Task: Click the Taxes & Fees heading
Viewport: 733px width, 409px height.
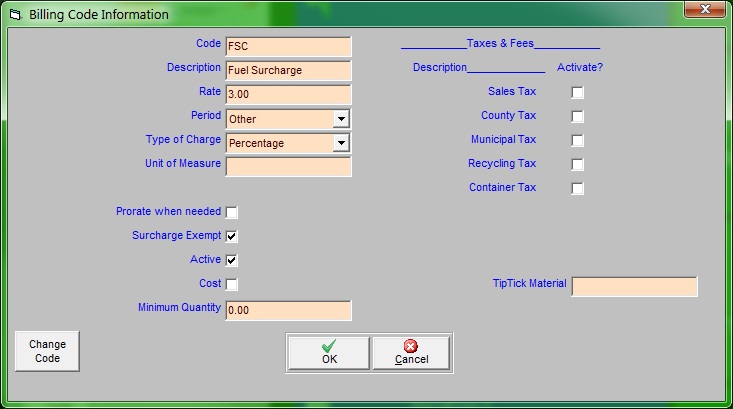Action: click(x=500, y=43)
